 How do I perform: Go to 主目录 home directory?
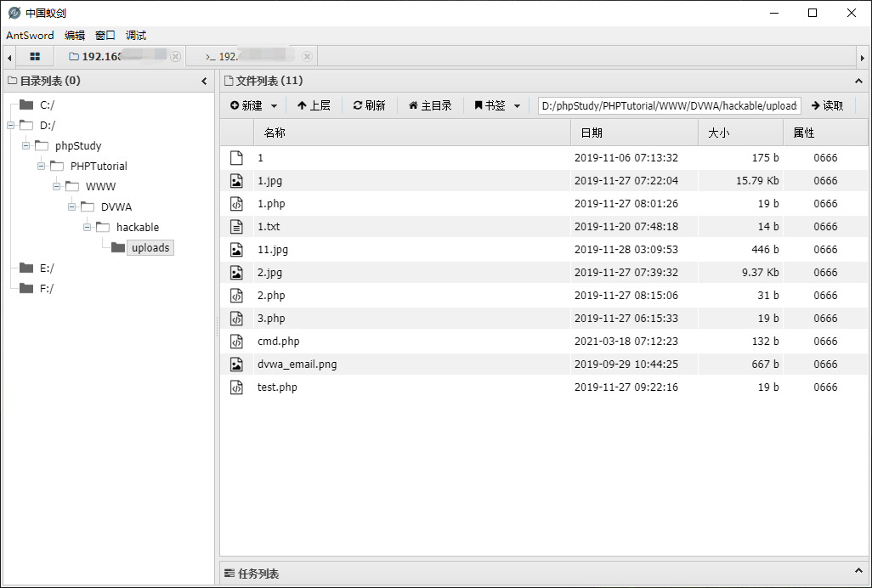[x=430, y=105]
